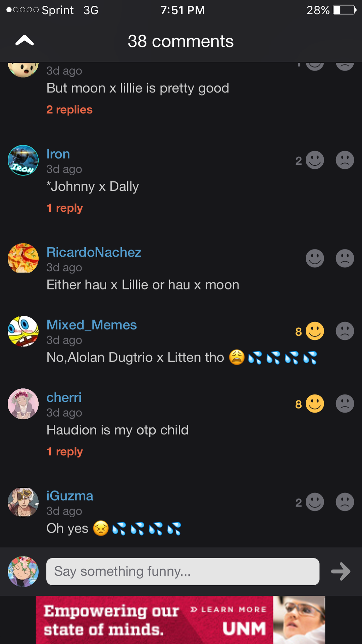Expand 1 reply under Iron's comment
Image resolution: width=362 pixels, height=644 pixels.
(x=65, y=208)
